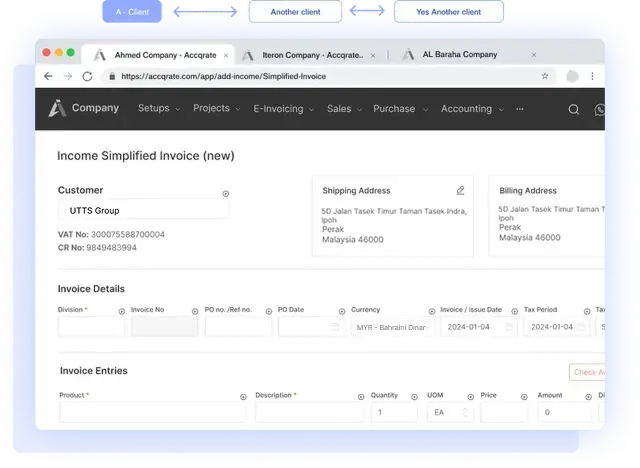Image resolution: width=640 pixels, height=468 pixels.
Task: Click the browser profile avatar
Action: (x=572, y=76)
